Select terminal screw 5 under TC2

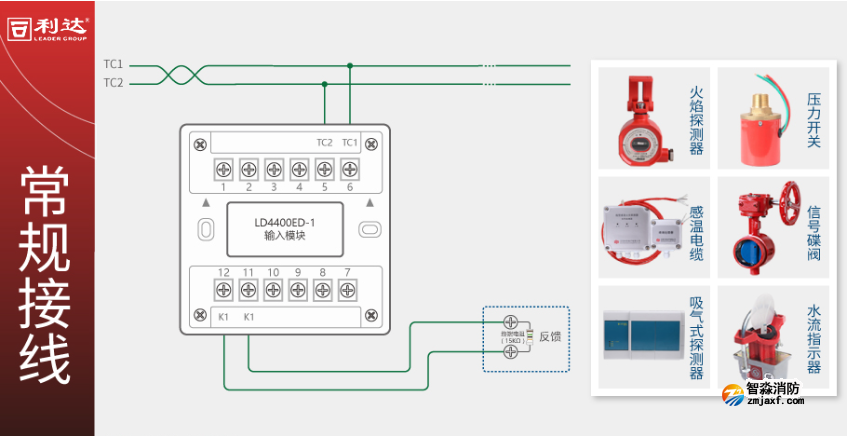point(323,168)
